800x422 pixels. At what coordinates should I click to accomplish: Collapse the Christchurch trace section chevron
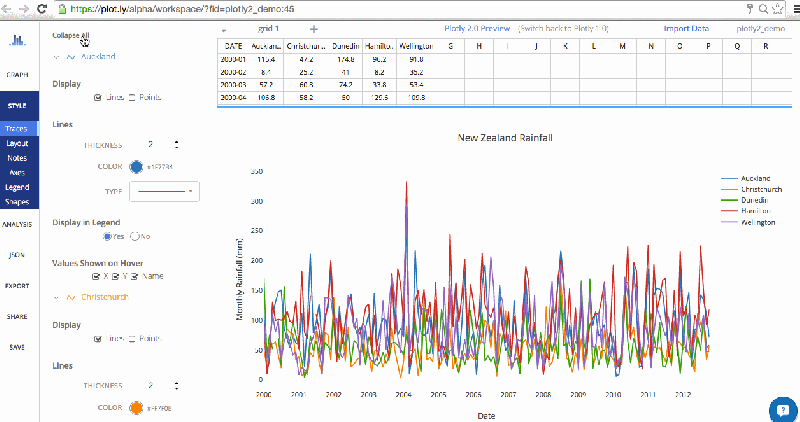tap(56, 297)
